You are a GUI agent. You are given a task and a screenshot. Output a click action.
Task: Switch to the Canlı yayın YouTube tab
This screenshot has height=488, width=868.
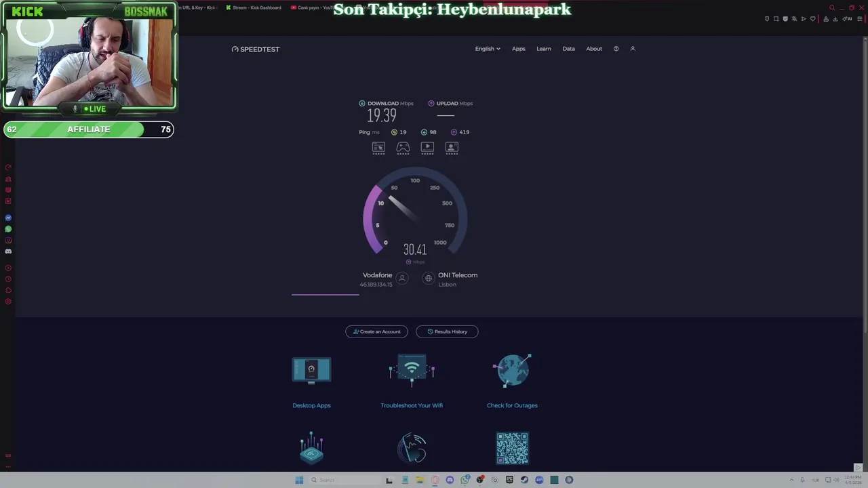pos(313,7)
